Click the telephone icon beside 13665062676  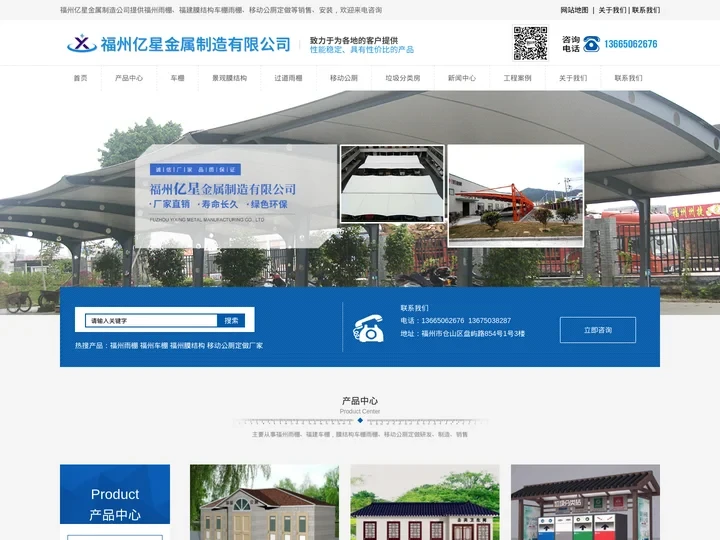[591, 44]
